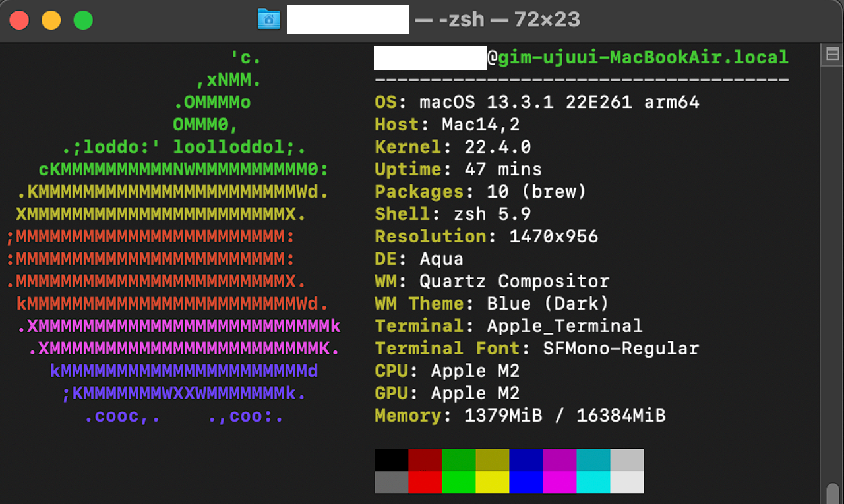
Task: Click the ASCII logo line '.OMMMMo'
Action: 212,103
